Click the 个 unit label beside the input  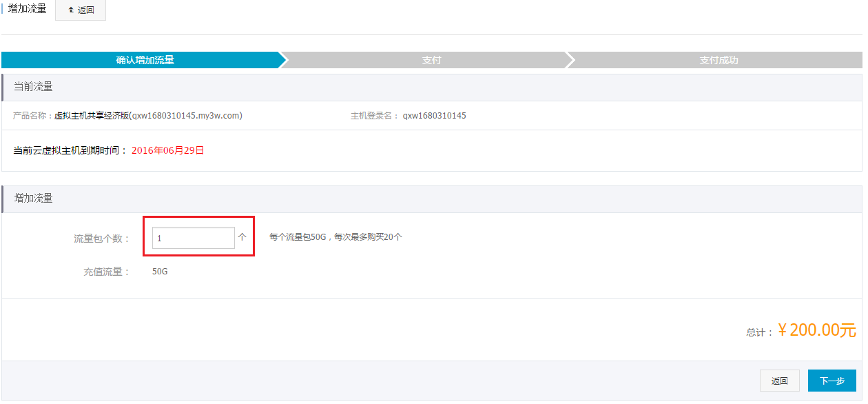(242, 237)
